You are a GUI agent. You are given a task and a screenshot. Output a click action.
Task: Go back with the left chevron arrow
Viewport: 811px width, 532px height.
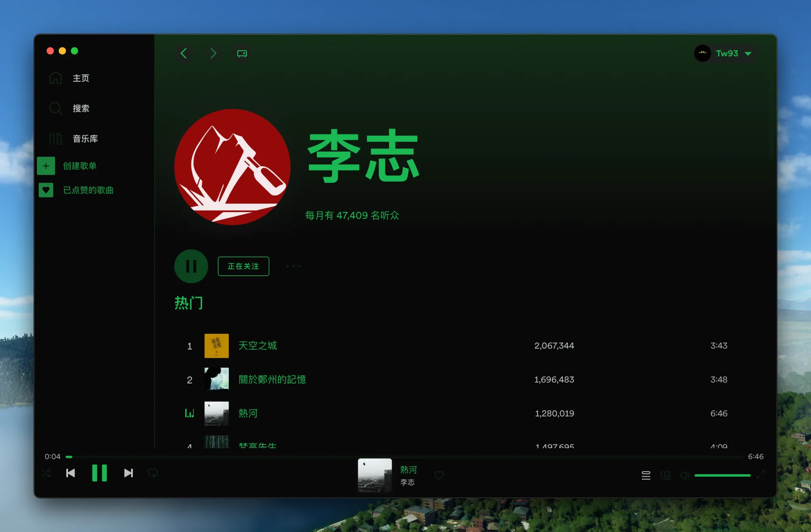[184, 53]
